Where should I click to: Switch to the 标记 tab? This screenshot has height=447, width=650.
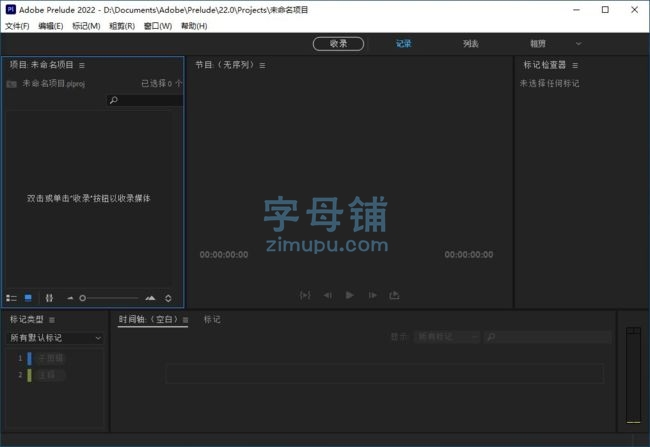(x=212, y=319)
